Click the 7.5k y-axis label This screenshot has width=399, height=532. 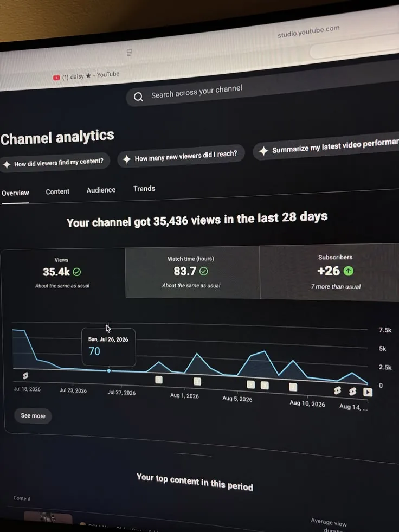pos(385,330)
